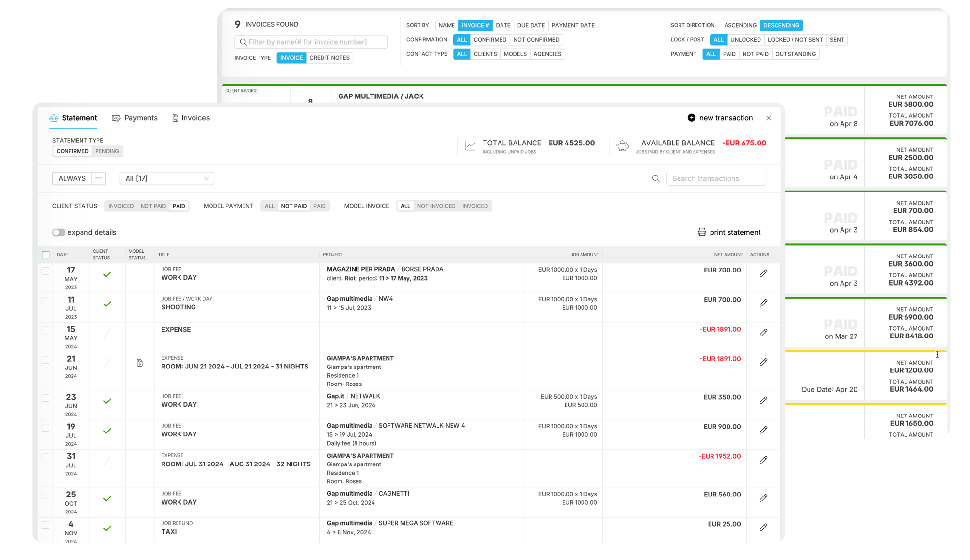This screenshot has height=560, width=970.
Task: Click the plus icon beside new transaction
Action: pos(691,118)
